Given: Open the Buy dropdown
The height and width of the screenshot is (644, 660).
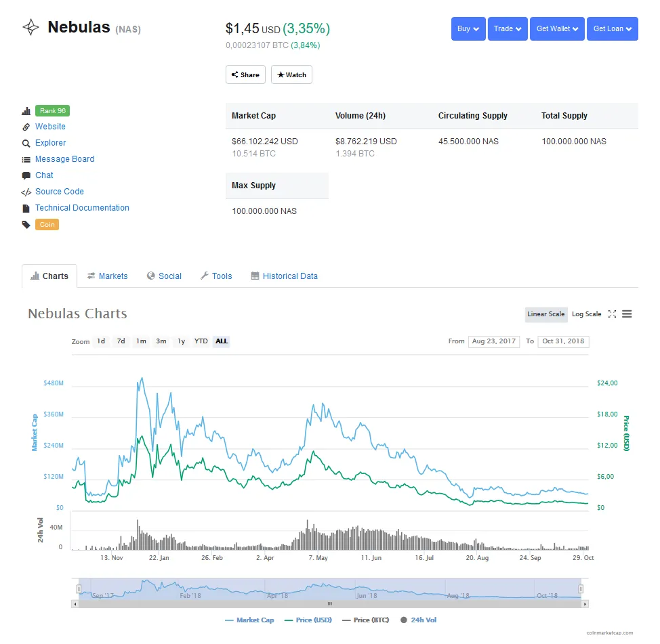Looking at the screenshot, I should pos(468,28).
